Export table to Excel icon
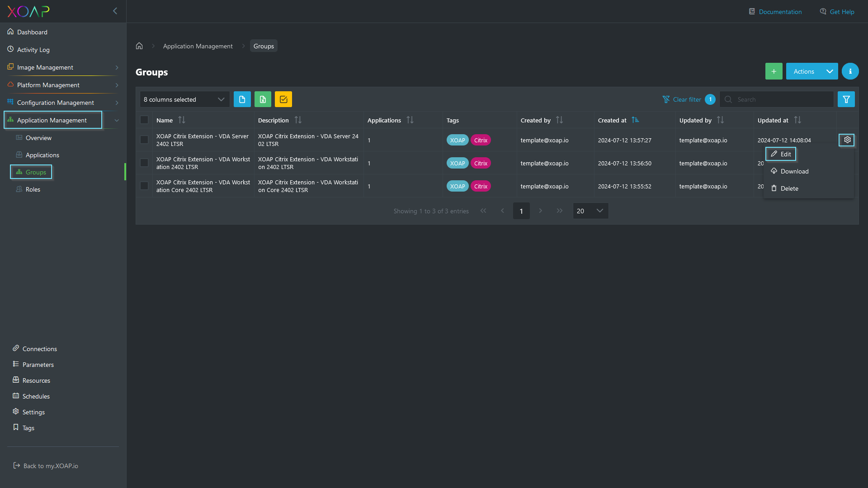The height and width of the screenshot is (488, 868). click(x=263, y=99)
